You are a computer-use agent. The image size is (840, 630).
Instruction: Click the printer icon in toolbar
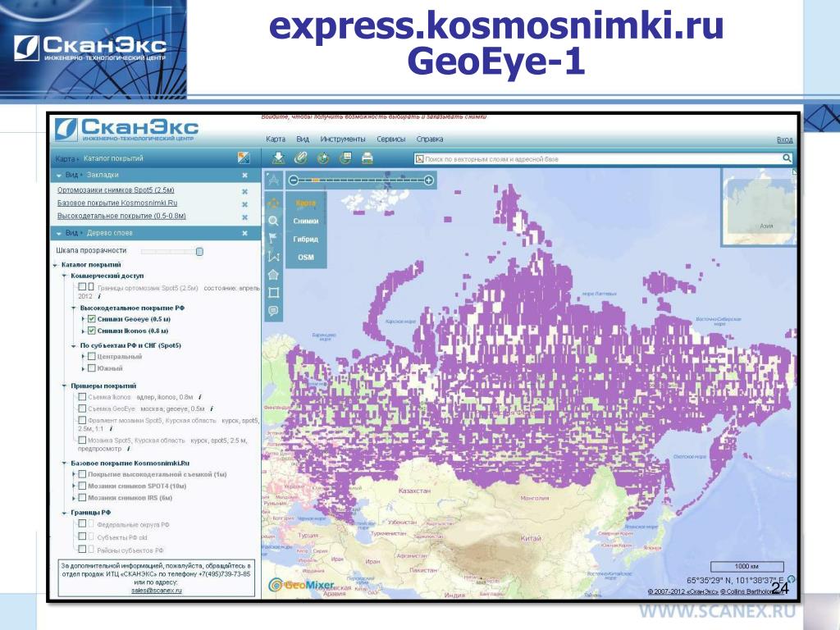pyautogui.click(x=367, y=158)
